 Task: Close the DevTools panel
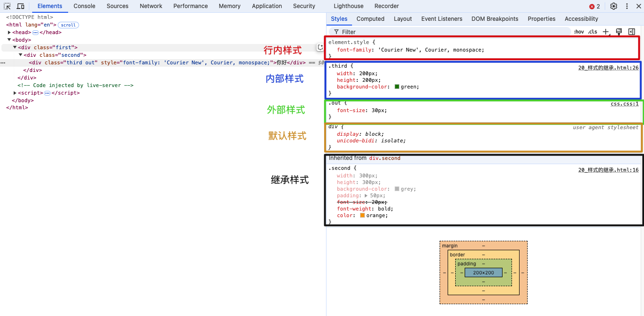tap(638, 6)
